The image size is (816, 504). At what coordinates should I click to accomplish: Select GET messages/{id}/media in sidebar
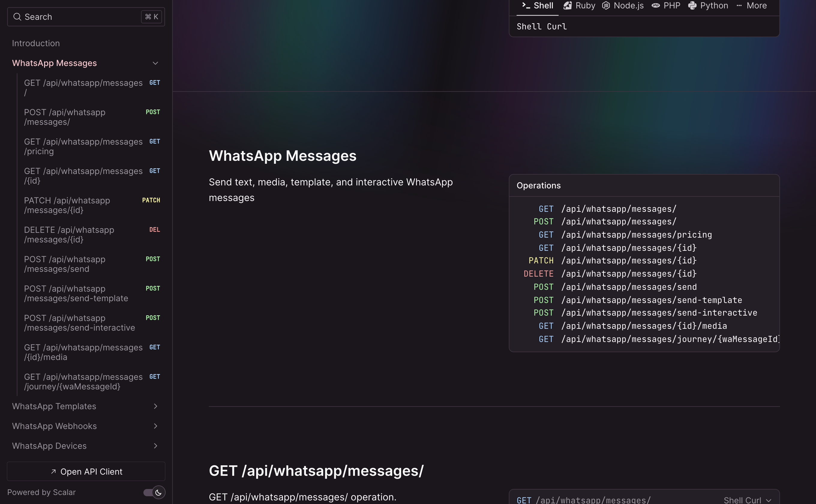pos(92,352)
